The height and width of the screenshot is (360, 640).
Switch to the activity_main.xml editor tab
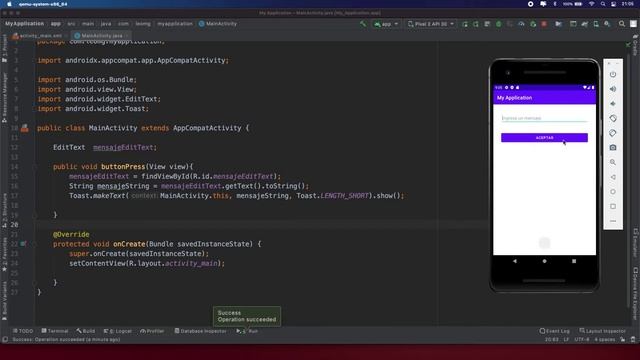pos(40,36)
